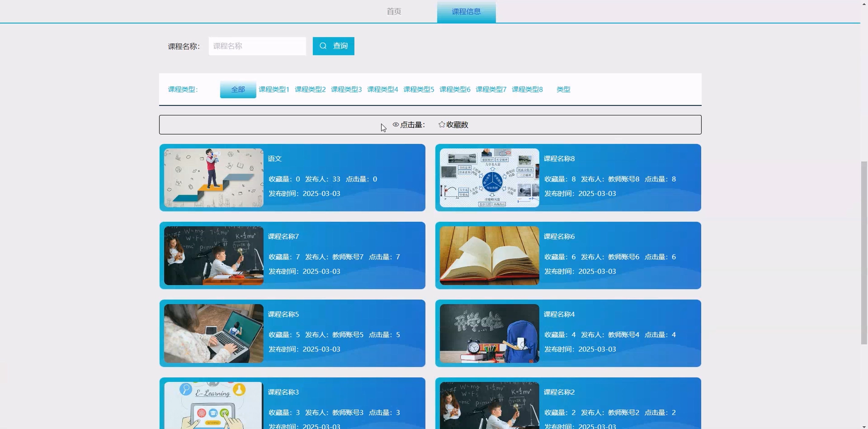
Task: Click the eye icon beside 点击量
Action: click(x=396, y=125)
